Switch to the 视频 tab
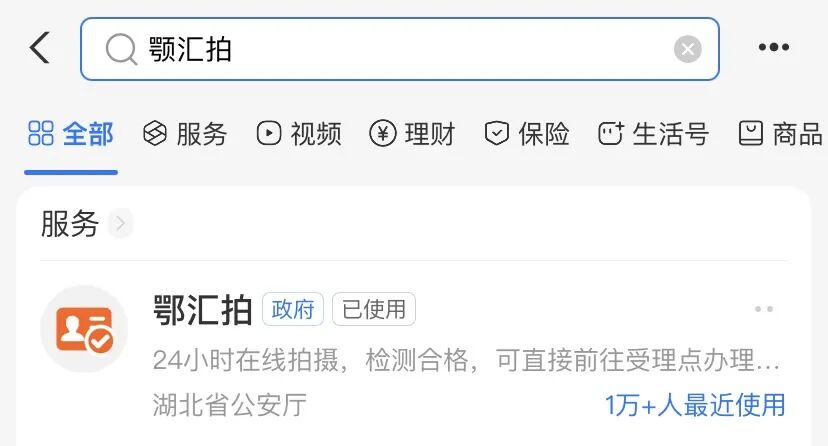This screenshot has width=828, height=446. [299, 134]
